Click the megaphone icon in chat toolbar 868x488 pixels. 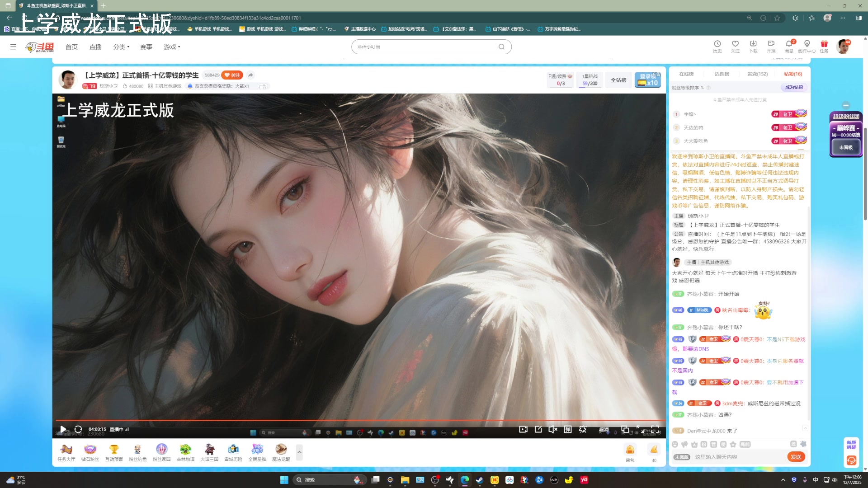coord(684,444)
